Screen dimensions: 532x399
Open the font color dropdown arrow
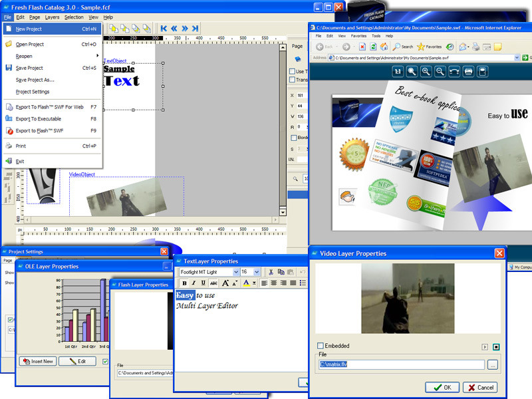coord(254,283)
